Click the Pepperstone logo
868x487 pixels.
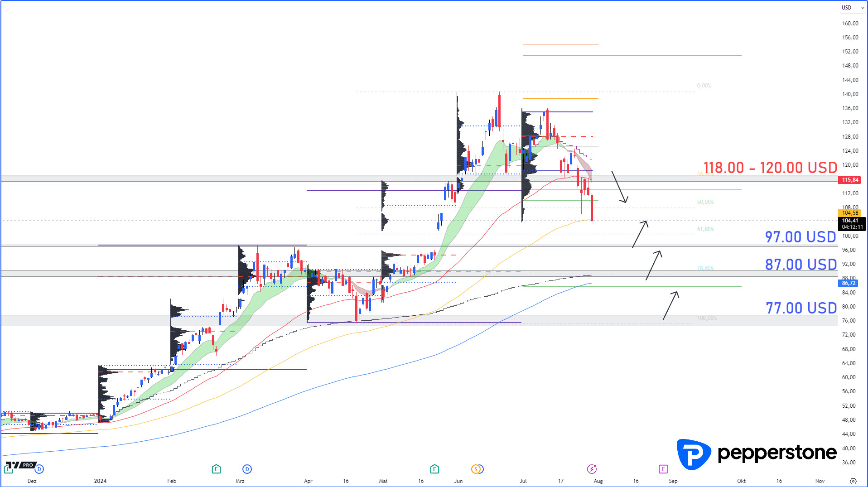coord(757,454)
